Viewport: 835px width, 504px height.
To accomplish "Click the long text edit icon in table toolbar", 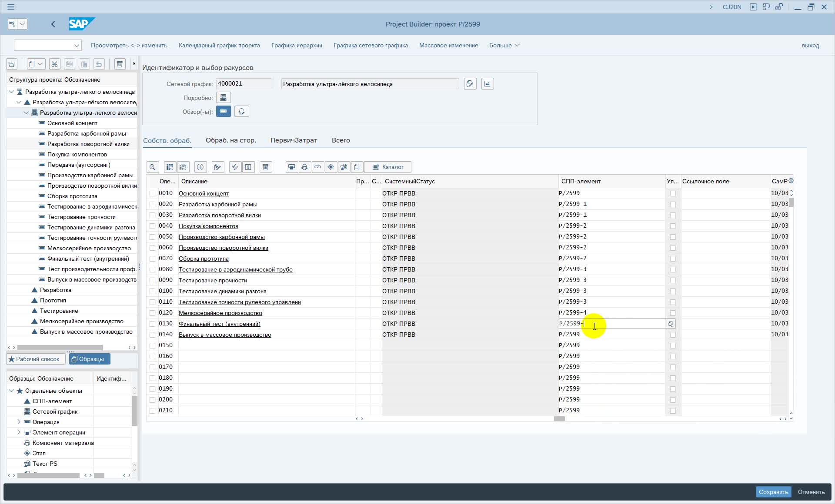I will point(217,167).
